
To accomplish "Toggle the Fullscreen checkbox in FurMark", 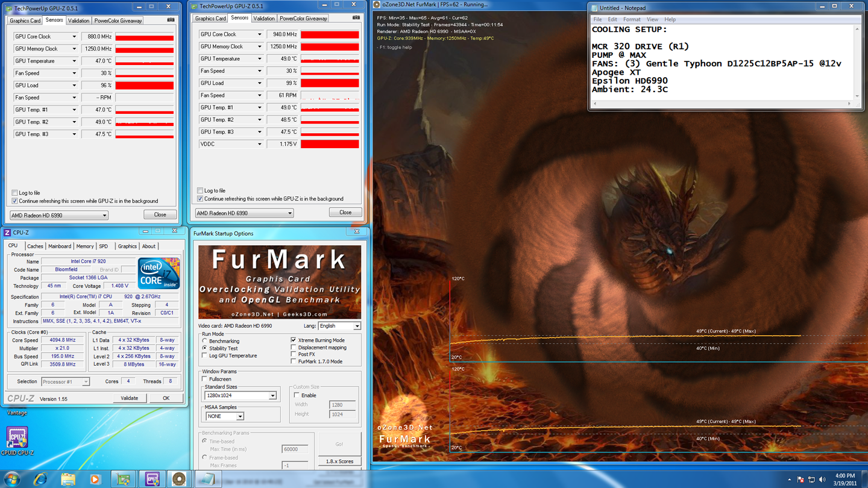I will pyautogui.click(x=205, y=379).
